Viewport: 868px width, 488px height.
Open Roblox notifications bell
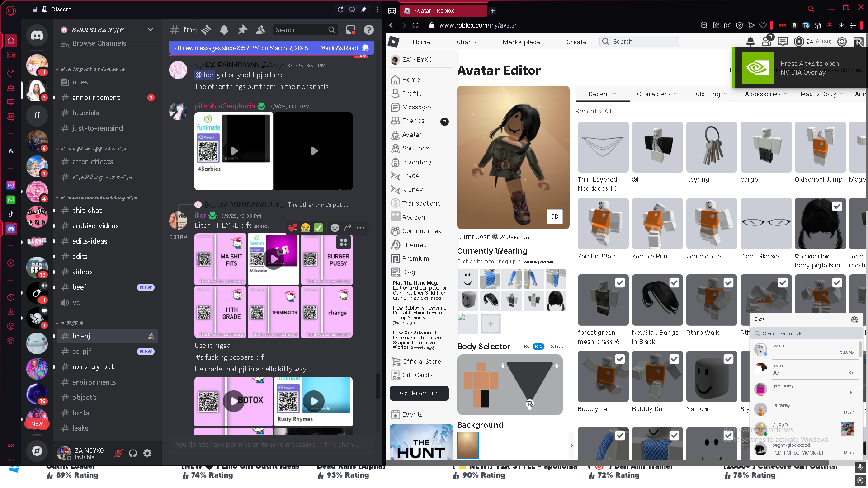click(750, 42)
